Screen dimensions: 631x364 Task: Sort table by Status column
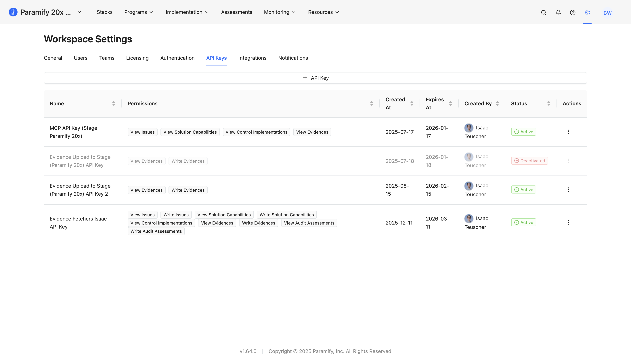tap(549, 104)
